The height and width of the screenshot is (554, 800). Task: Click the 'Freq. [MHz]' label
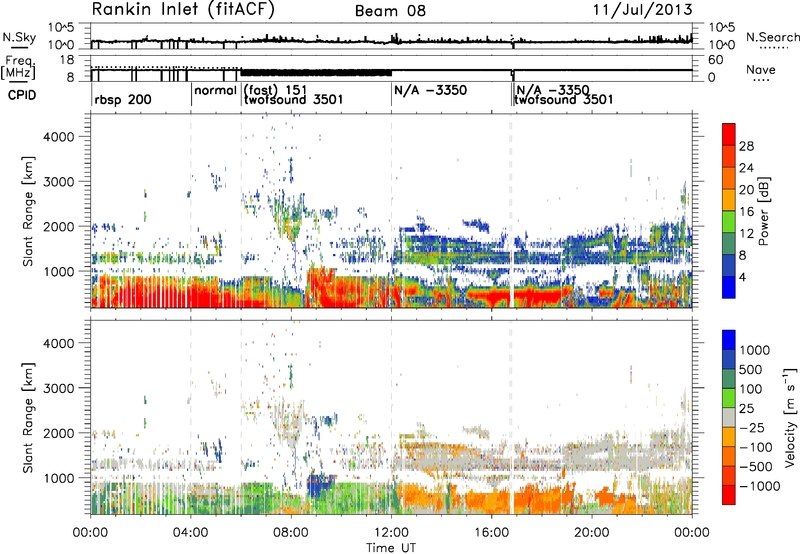coord(18,68)
